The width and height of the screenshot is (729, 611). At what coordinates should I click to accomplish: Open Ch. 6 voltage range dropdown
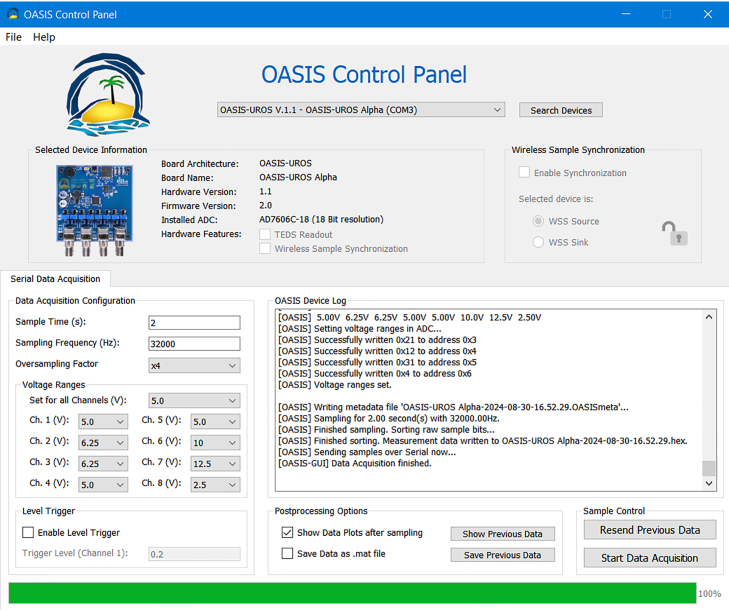point(215,443)
